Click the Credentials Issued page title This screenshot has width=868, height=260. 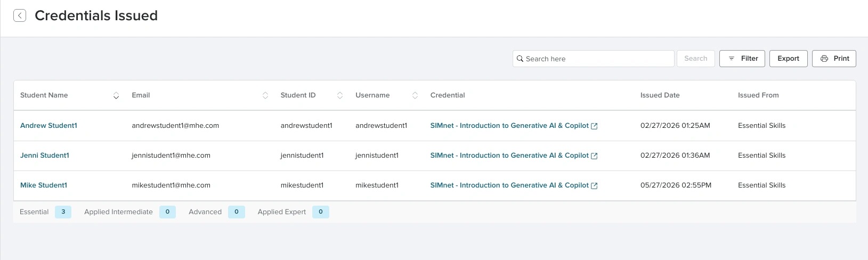[x=96, y=15]
